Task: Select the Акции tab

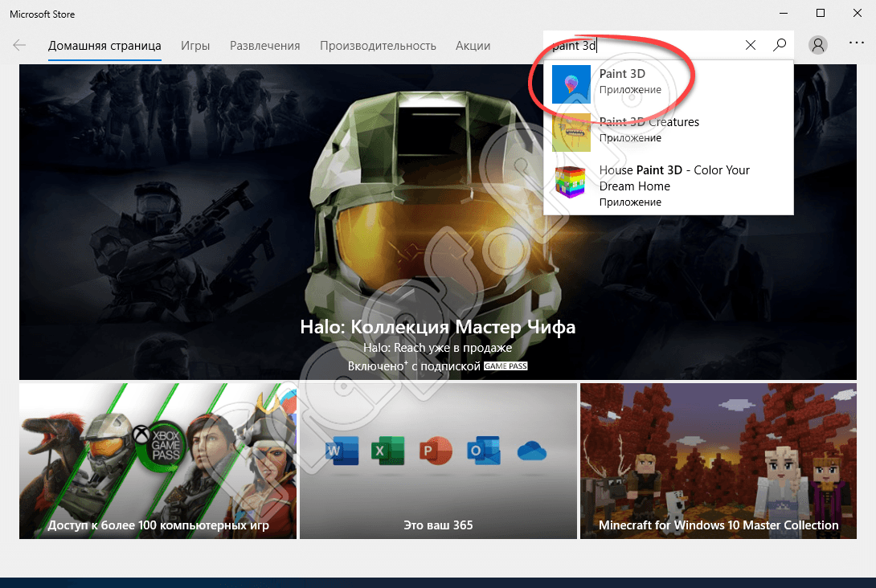Action: click(x=473, y=46)
